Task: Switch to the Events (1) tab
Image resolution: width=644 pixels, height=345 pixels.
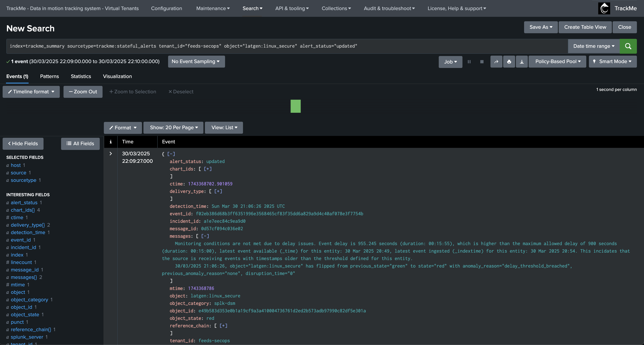Action: coord(17,76)
